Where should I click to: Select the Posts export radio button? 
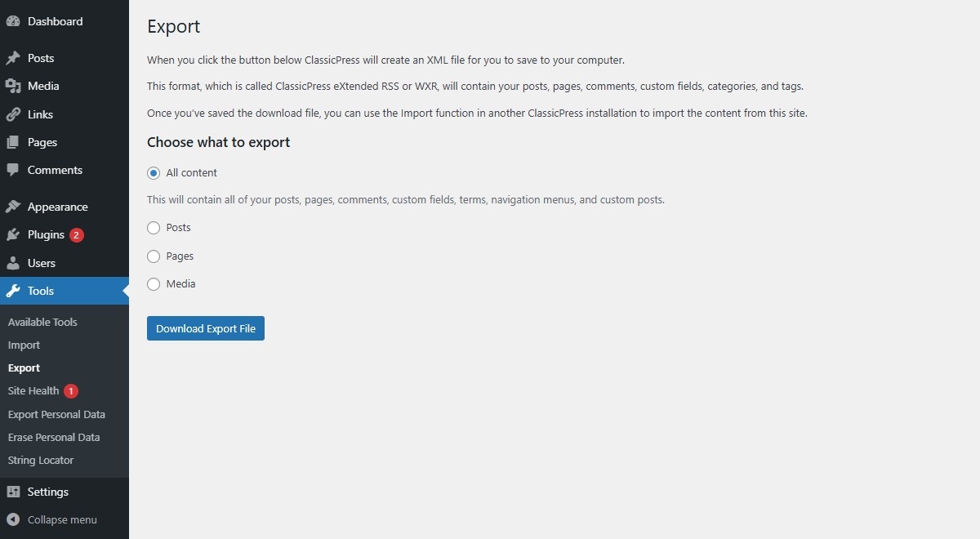(x=154, y=228)
